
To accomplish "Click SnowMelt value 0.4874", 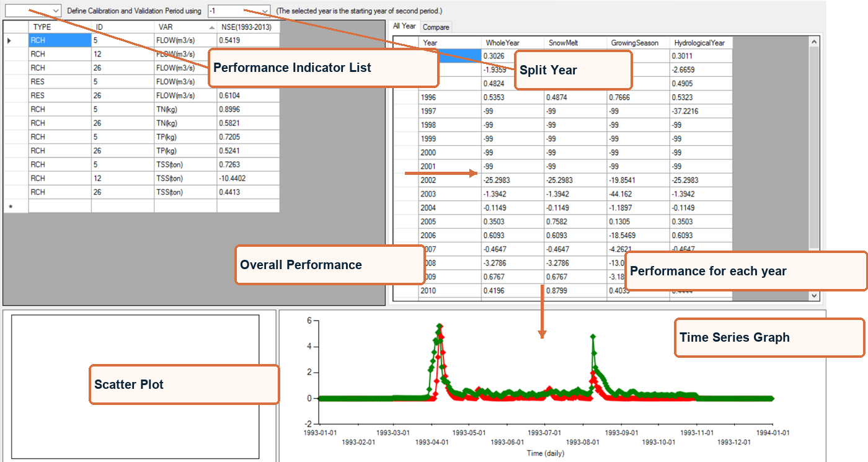I will point(575,97).
